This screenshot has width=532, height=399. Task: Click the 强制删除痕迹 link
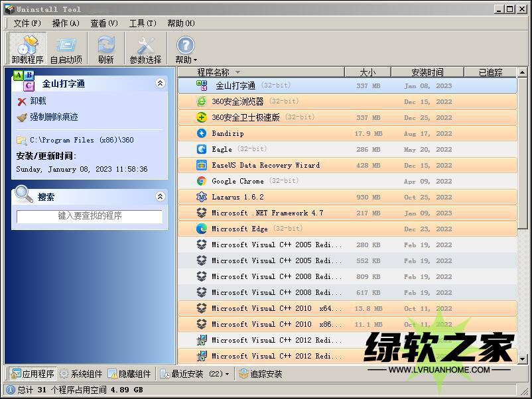click(53, 117)
